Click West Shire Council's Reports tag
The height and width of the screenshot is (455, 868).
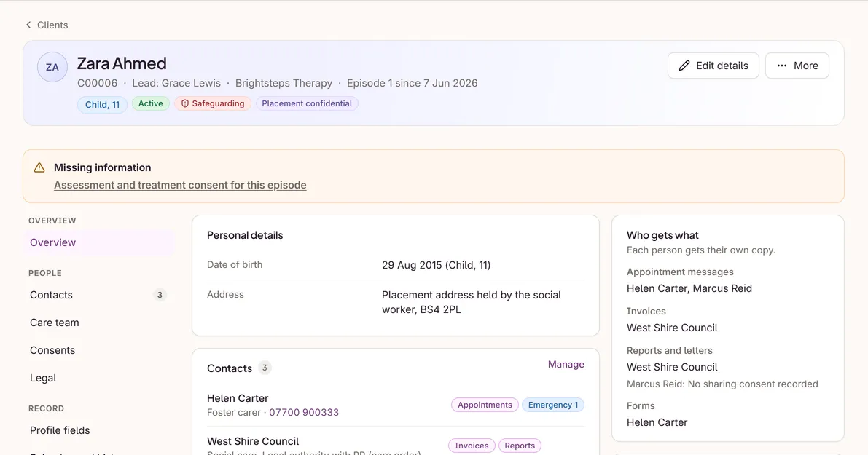pos(520,446)
